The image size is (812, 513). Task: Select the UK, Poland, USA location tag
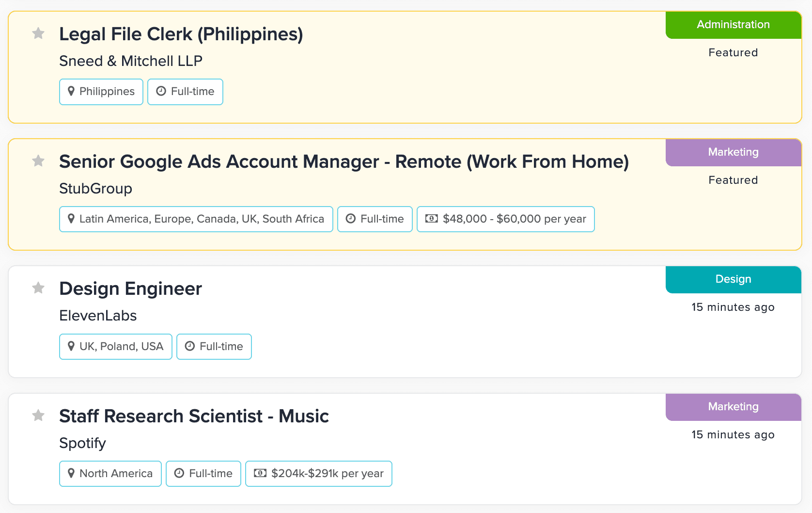[115, 347]
